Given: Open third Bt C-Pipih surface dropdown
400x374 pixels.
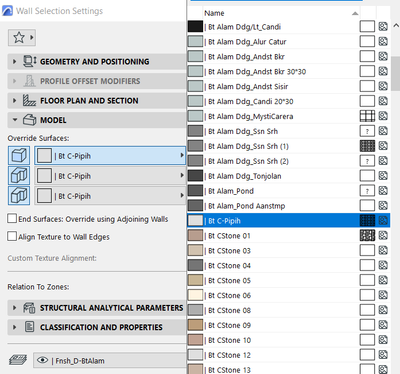Looking at the screenshot, I should pos(110,196).
